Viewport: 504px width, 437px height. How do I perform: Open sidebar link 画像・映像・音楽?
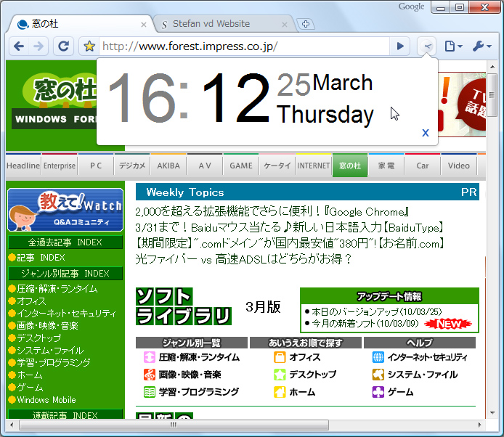pos(47,326)
